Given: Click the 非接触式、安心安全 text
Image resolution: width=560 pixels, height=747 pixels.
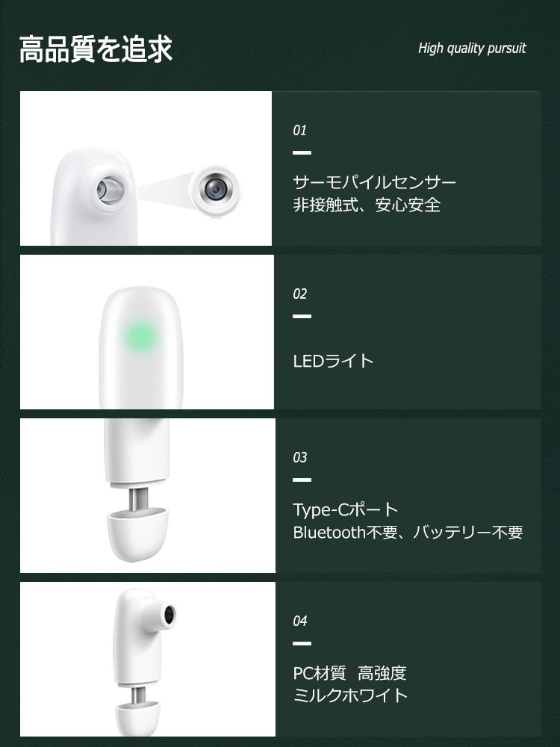Looking at the screenshot, I should coord(367,205).
